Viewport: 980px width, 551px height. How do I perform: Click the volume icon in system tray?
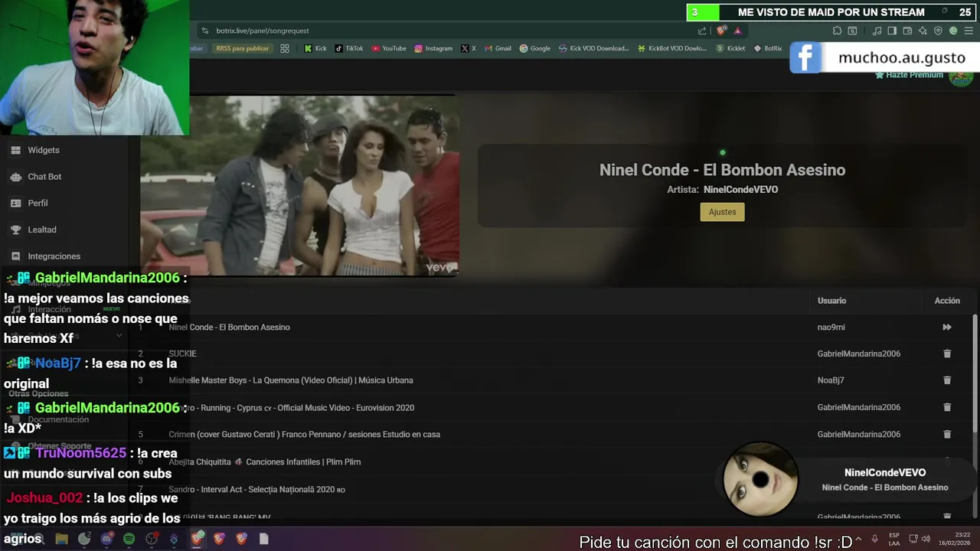coord(926,539)
